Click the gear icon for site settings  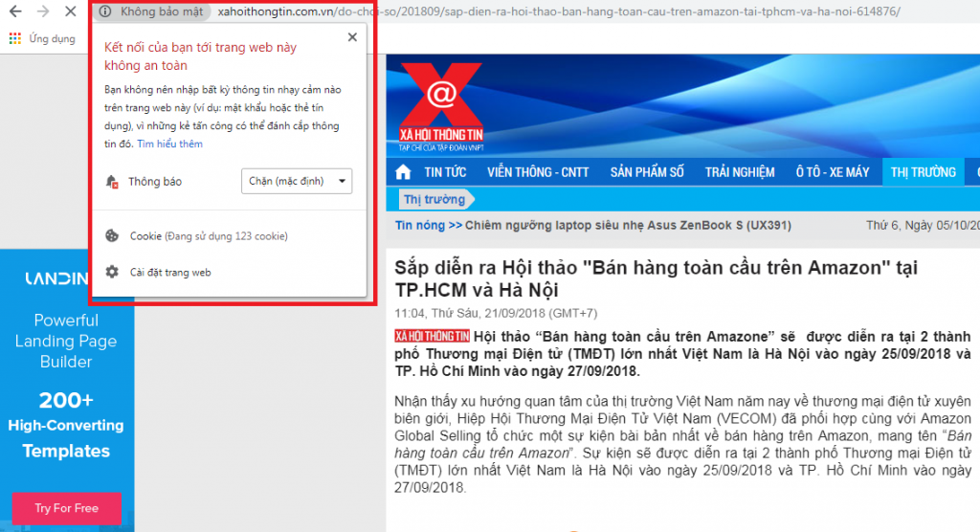tap(112, 272)
